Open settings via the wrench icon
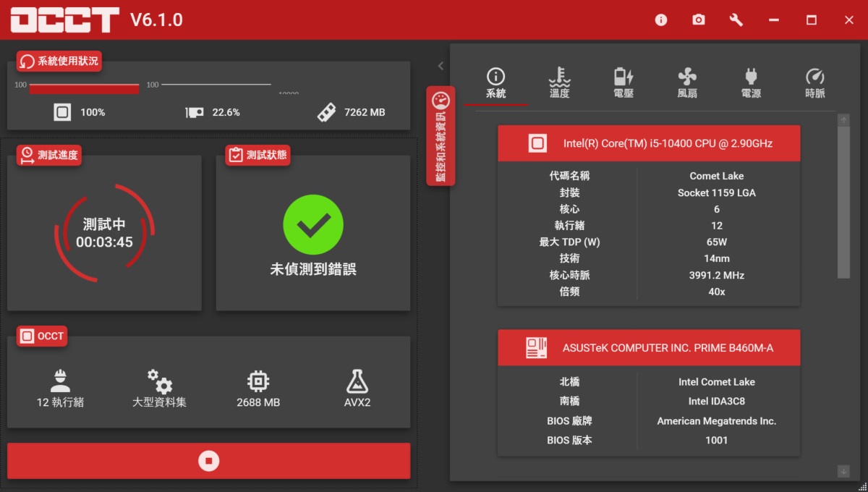The width and height of the screenshot is (868, 492). tap(736, 20)
